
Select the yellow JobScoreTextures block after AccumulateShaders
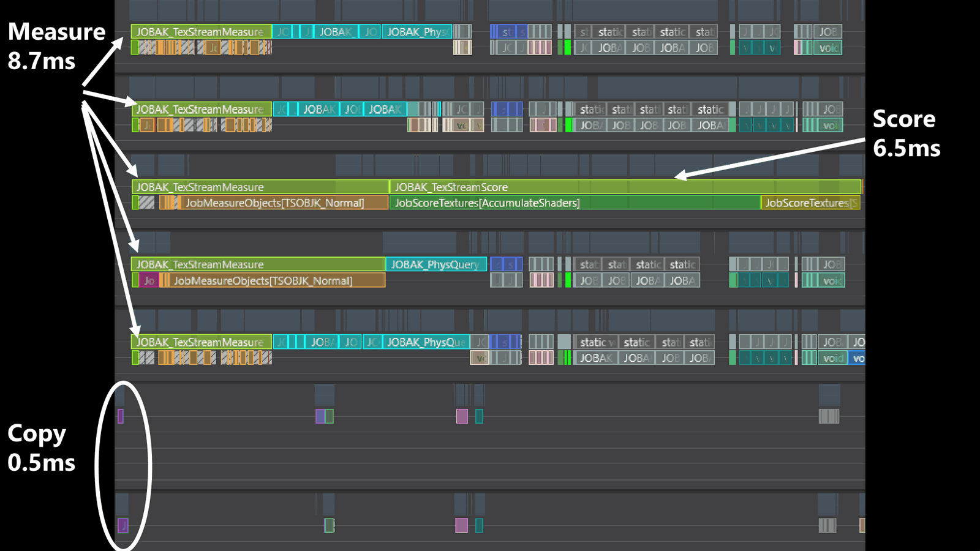tap(810, 203)
